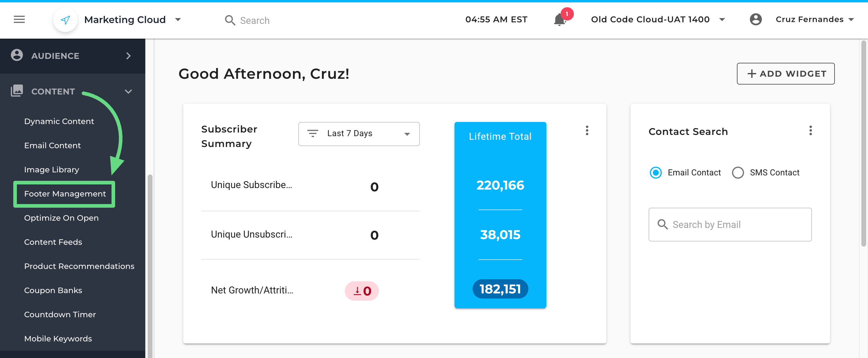Click the Content sidebar image icon
Viewport: 868px width, 358px height.
[x=17, y=91]
